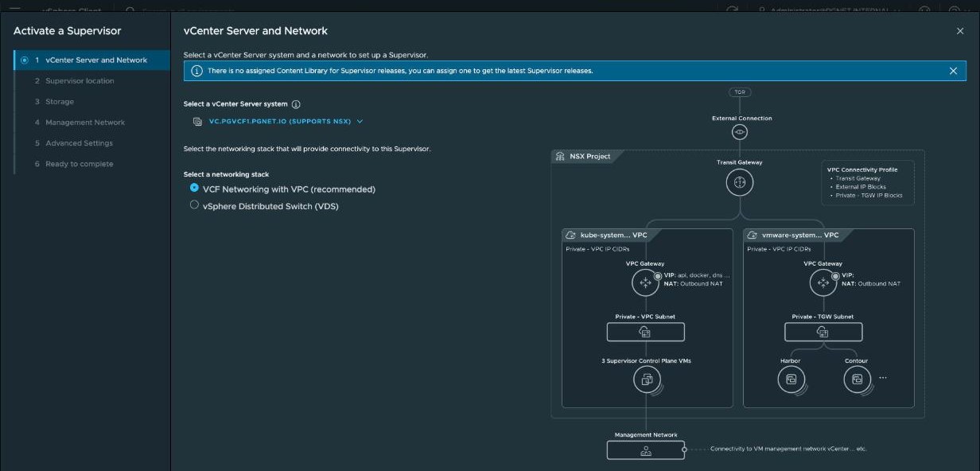Viewport: 980px width, 471px height.
Task: Click the Select a networking stack label
Action: pyautogui.click(x=226, y=174)
